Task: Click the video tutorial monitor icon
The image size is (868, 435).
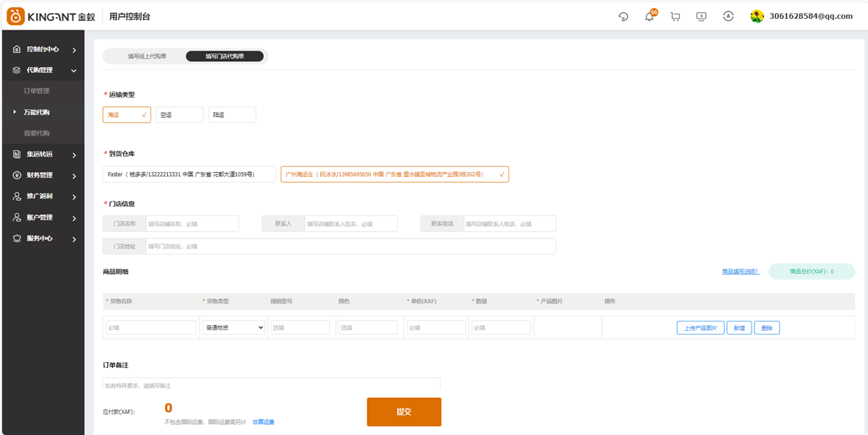Action: click(x=701, y=17)
